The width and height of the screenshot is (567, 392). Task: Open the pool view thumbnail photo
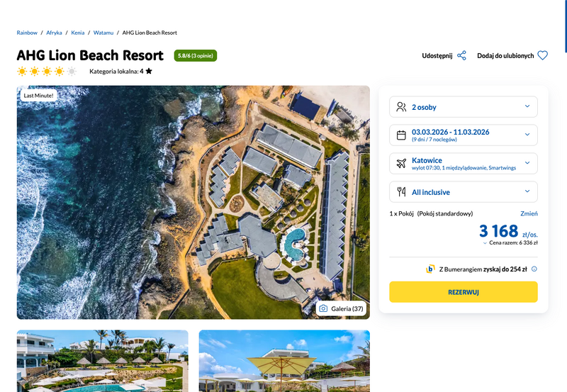tap(102, 361)
